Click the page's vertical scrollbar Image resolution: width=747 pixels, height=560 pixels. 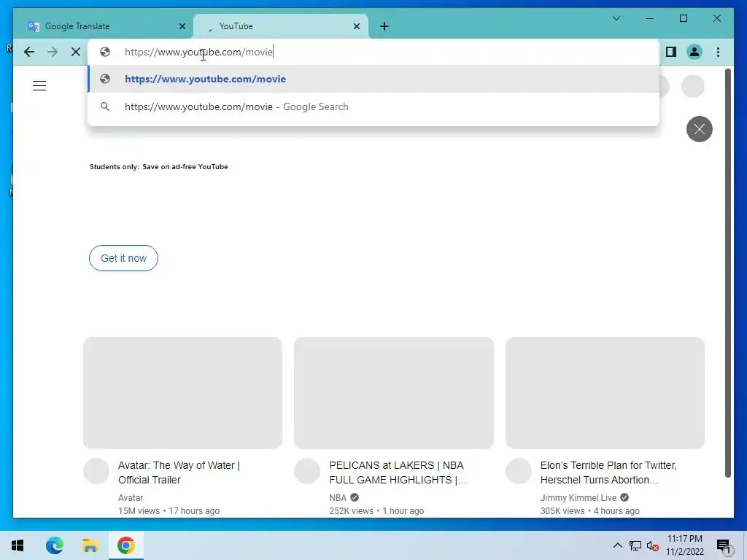pos(727,273)
